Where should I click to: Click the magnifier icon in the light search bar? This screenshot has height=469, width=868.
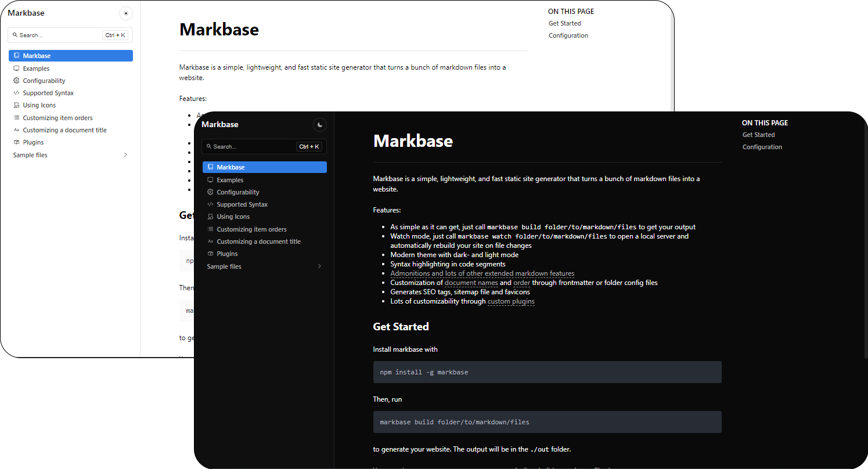tap(15, 35)
